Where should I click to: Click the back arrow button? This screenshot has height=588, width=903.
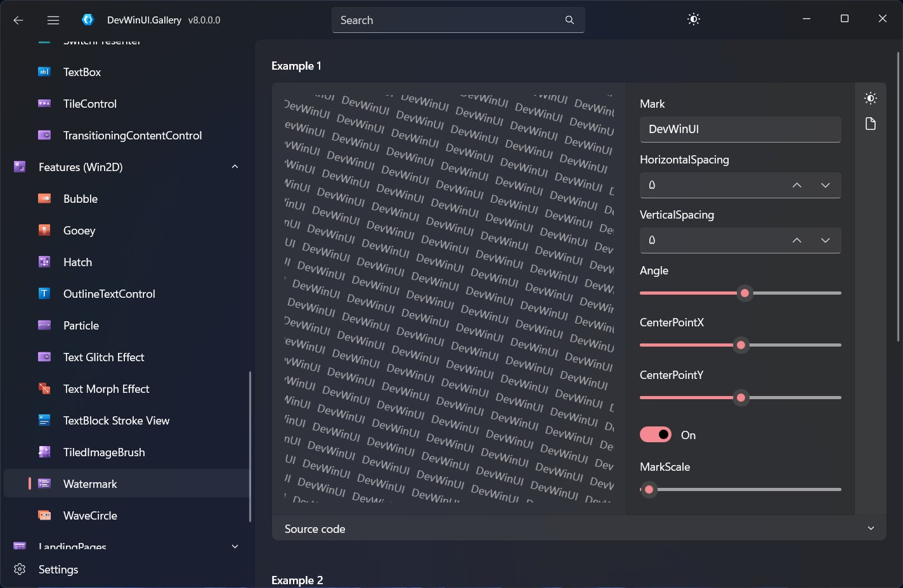pyautogui.click(x=18, y=20)
